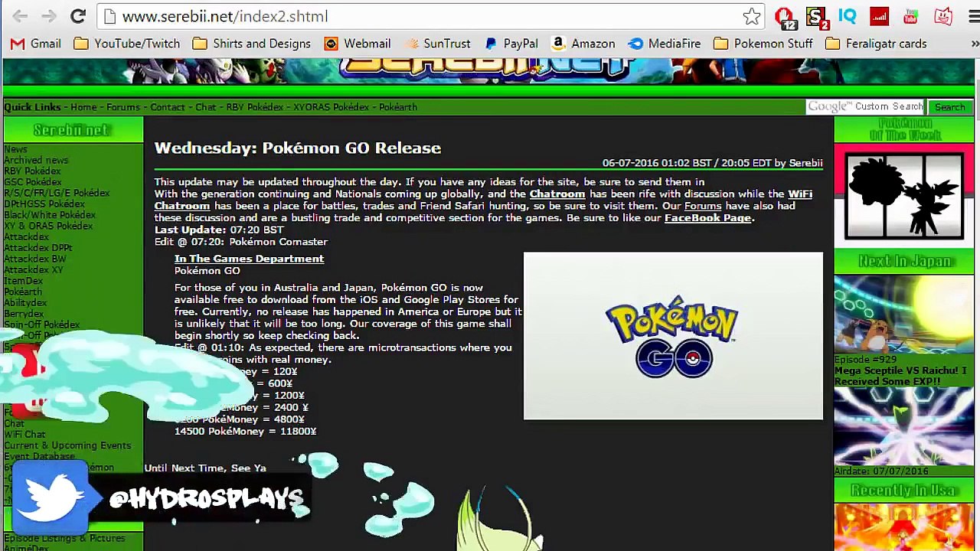Click the Google Custom Search field
This screenshot has height=551, width=980.
[866, 107]
